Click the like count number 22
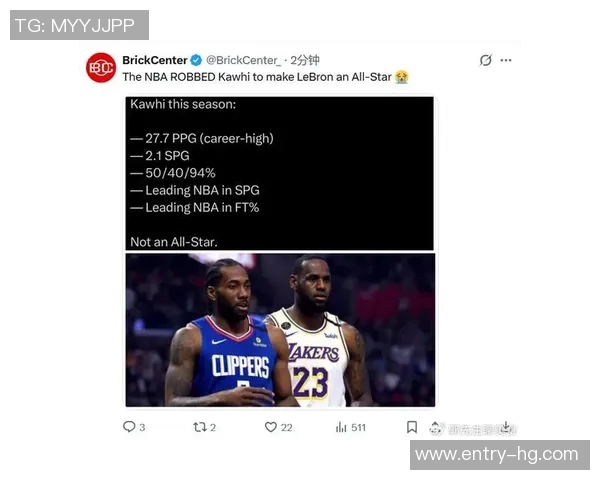 [287, 427]
